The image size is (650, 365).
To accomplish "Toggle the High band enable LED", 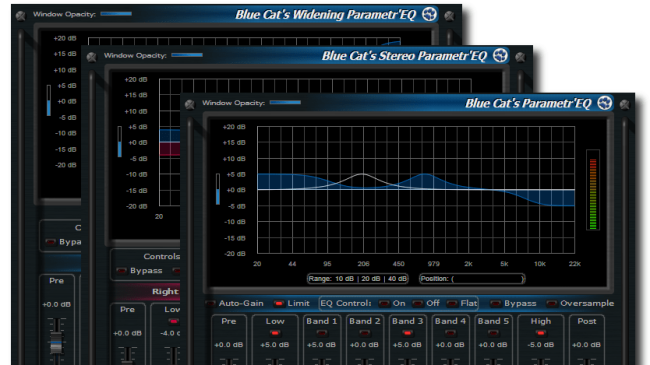I will 541,333.
